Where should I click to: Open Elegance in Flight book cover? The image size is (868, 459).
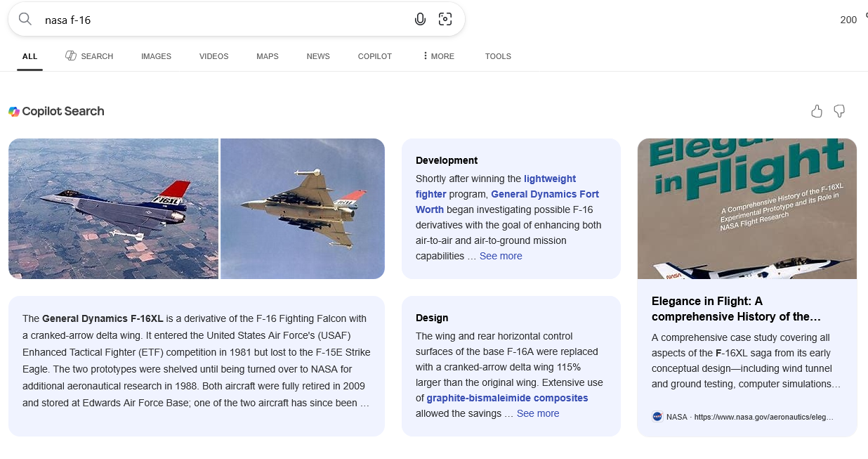coord(747,209)
